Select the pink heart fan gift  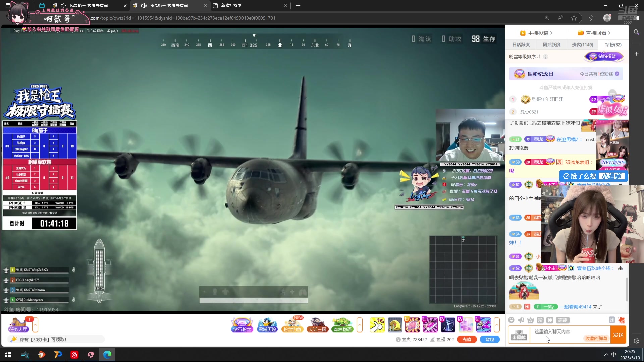(412, 325)
